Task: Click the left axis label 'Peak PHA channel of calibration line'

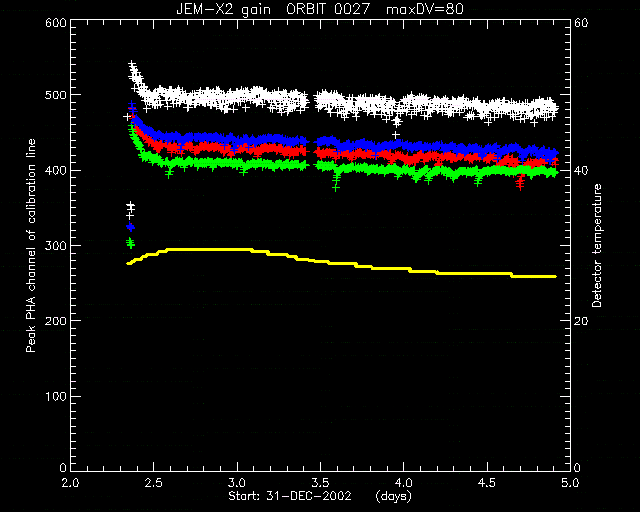Action: pyautogui.click(x=31, y=246)
